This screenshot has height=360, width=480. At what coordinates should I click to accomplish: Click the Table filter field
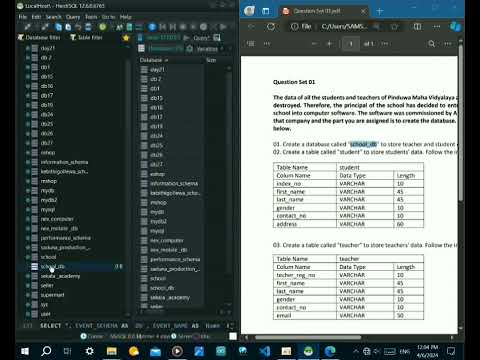[x=86, y=38]
